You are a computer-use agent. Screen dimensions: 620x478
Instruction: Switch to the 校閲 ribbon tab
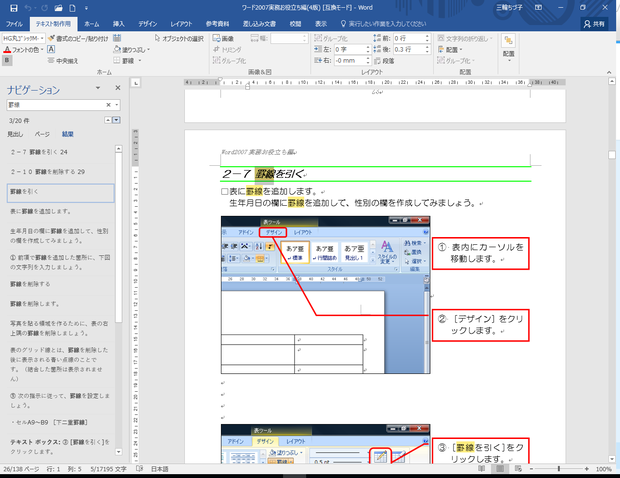click(x=295, y=24)
